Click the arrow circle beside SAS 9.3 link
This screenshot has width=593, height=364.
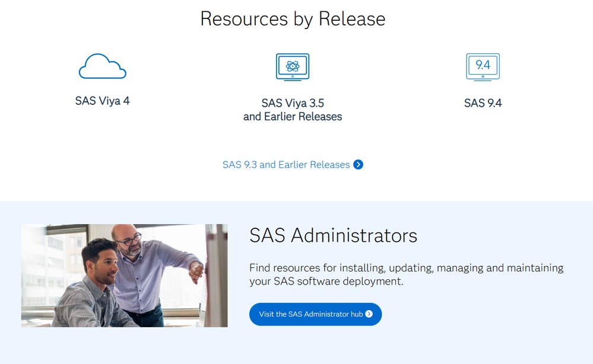(358, 165)
